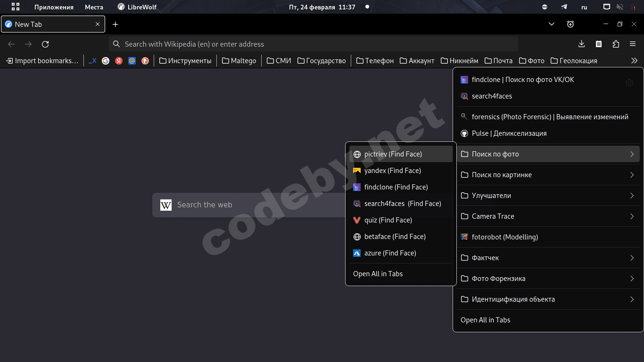Open the fotorobot (Modelling) bookmark
Screen dimensions: 644x362
pyautogui.click(x=548, y=237)
